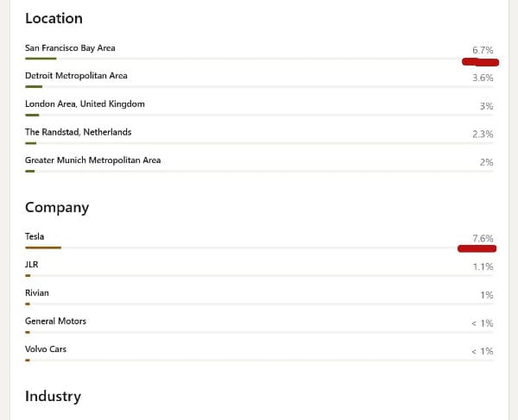
Task: Click the red mark under 6.7%
Action: click(x=480, y=62)
